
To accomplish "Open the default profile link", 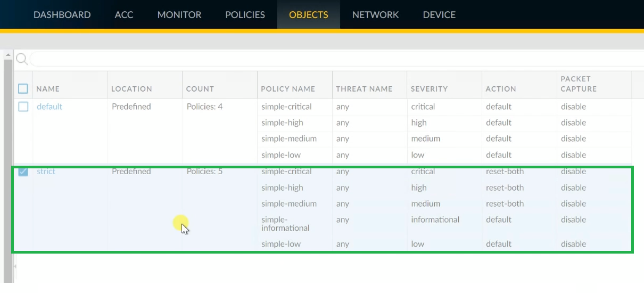I will click(49, 107).
